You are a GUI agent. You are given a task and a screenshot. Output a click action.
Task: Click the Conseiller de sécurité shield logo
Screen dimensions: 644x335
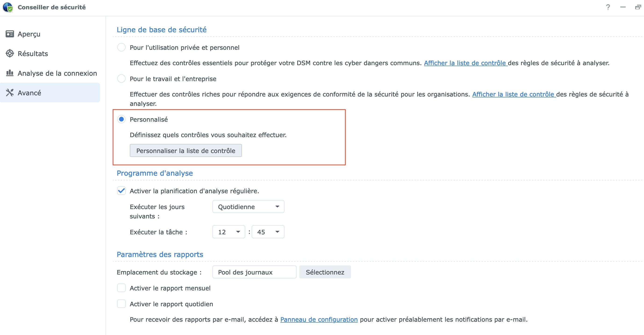8,7
